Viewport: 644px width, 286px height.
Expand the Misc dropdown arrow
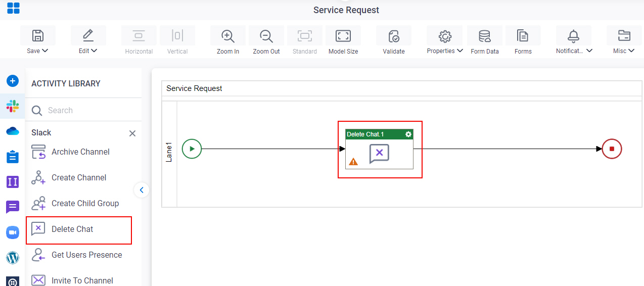pos(632,51)
